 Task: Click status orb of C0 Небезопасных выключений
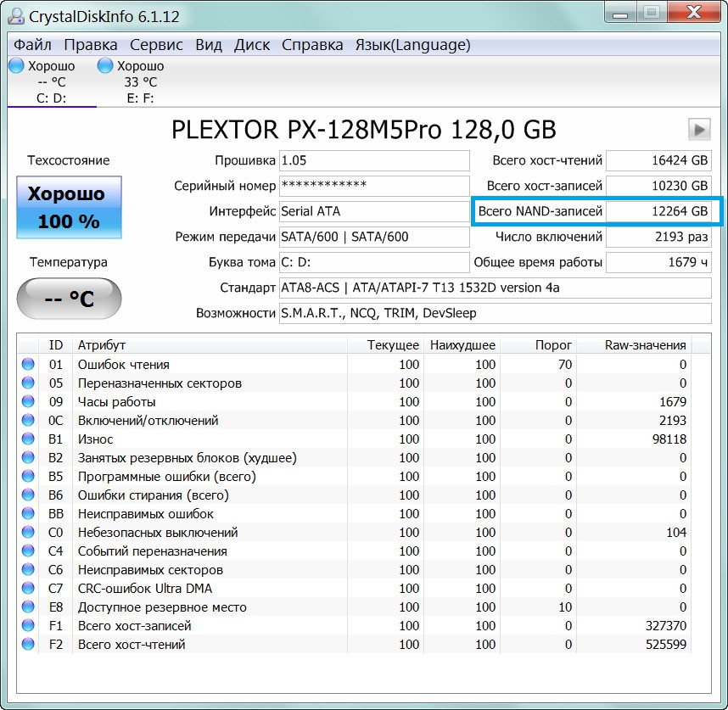[x=28, y=532]
